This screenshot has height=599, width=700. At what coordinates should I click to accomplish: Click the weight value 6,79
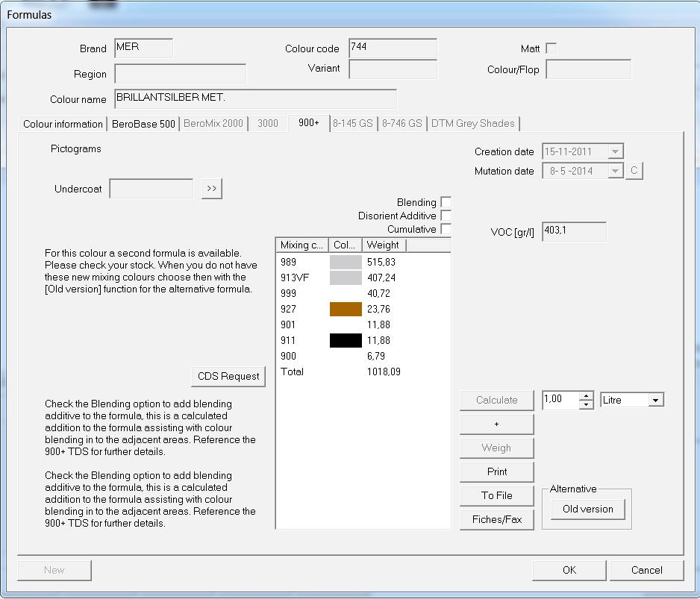(x=376, y=356)
